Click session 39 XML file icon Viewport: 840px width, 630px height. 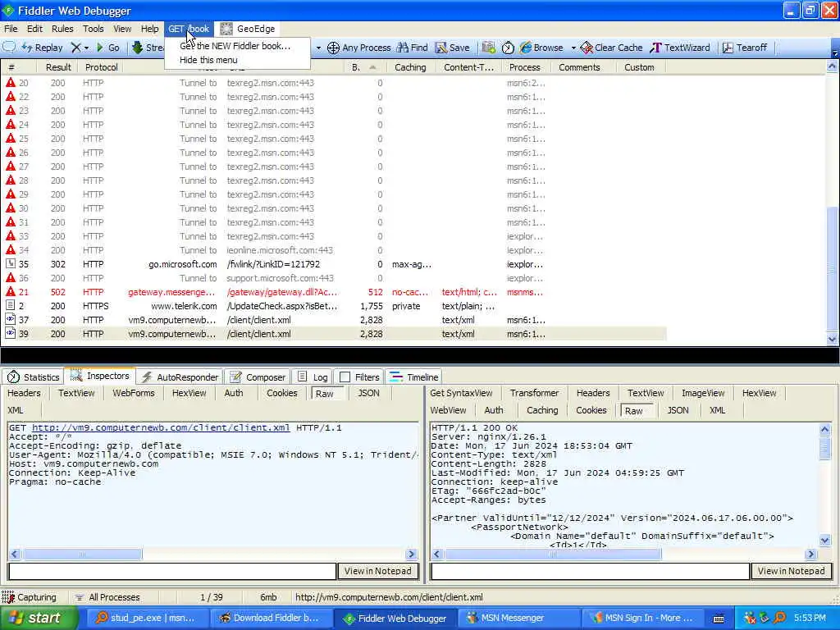click(x=10, y=334)
